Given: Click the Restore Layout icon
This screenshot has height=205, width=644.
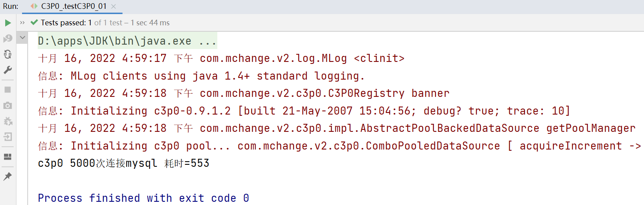Looking at the screenshot, I should pos(8,156).
